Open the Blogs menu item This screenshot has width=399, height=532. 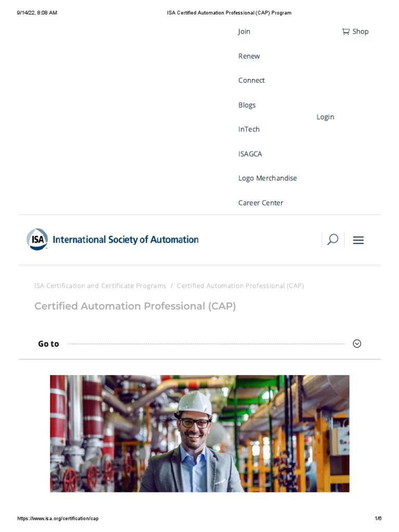click(247, 105)
